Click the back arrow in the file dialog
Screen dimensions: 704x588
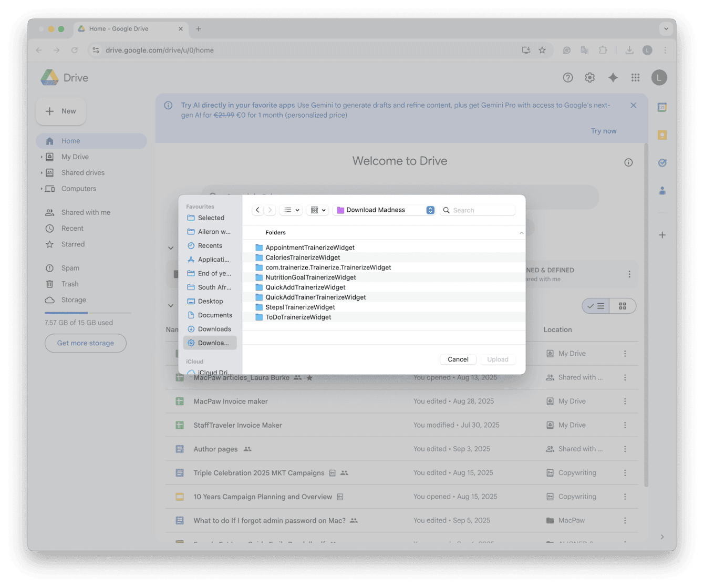click(x=257, y=210)
